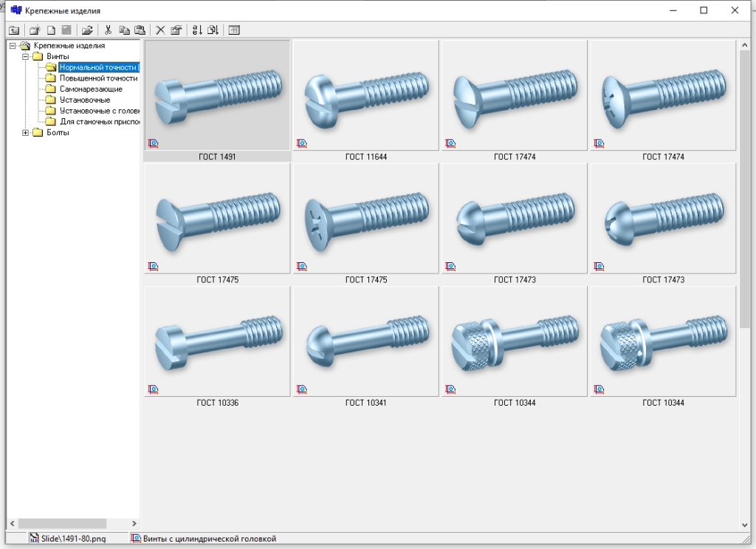Switch view mode with the rightmost toolbar icon
This screenshot has width=756, height=549.
point(234,30)
